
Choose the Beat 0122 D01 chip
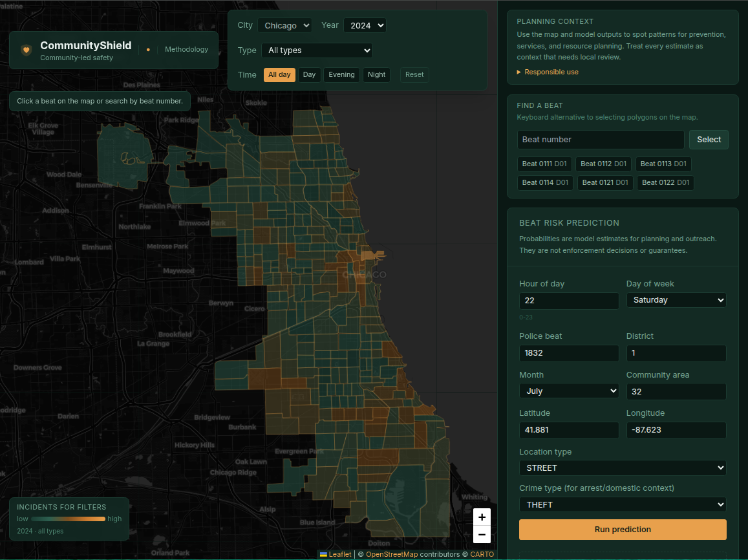click(665, 183)
